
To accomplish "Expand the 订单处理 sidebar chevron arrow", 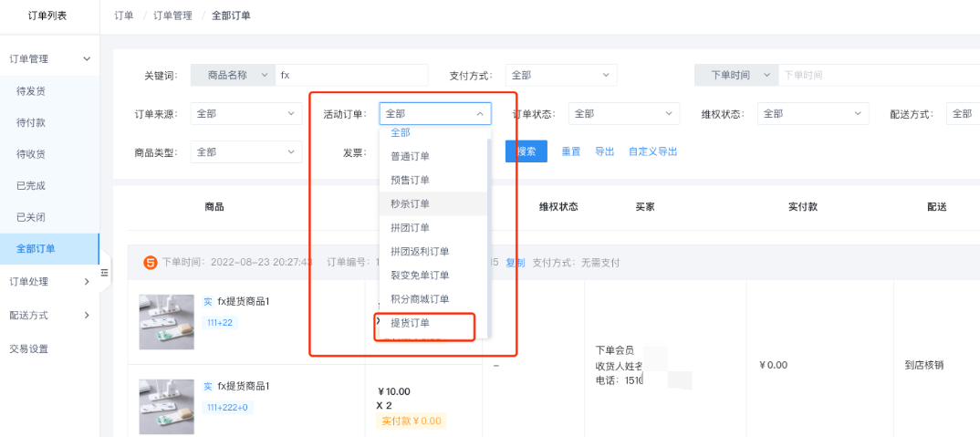I will (87, 282).
